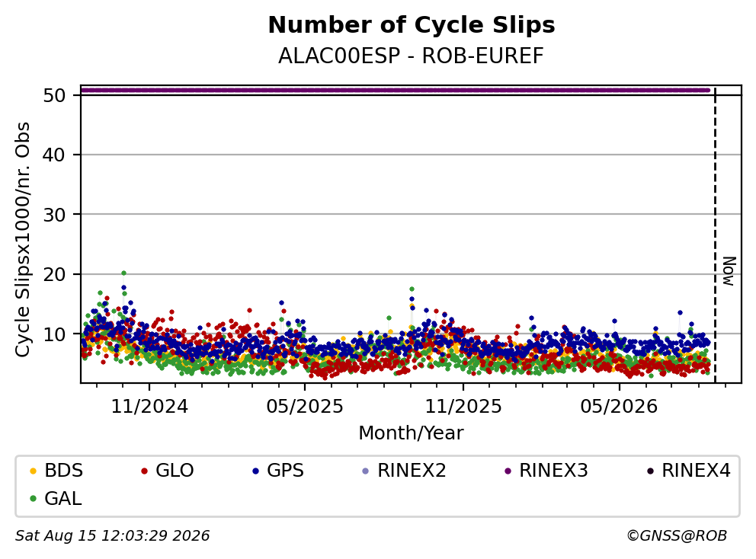Click the 11/2024 x-axis tick label
Screen dimensions: 756x559
[x=149, y=407]
